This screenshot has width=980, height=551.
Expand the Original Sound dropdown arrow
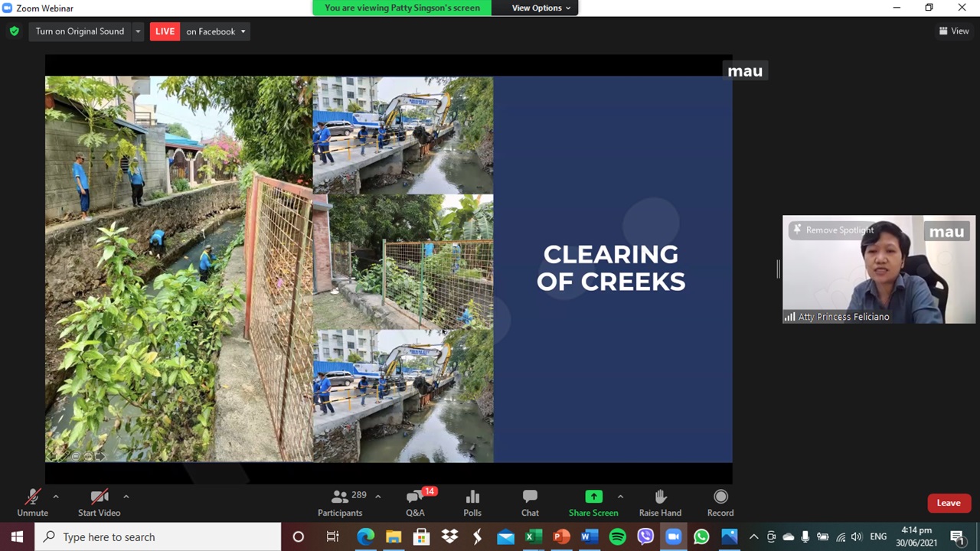click(x=138, y=31)
